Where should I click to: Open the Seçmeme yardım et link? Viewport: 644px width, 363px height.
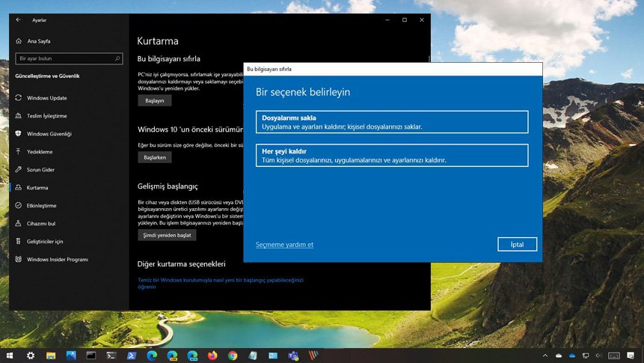pyautogui.click(x=284, y=245)
